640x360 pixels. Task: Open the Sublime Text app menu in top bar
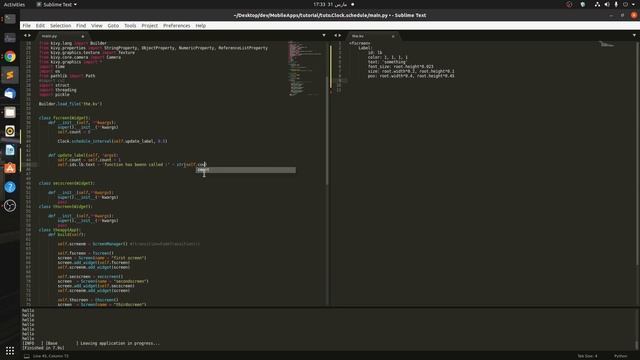[x=56, y=4]
